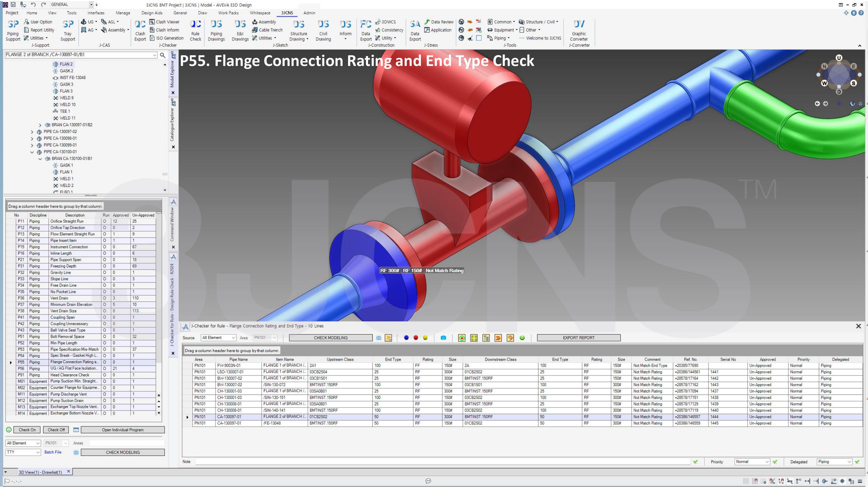
Task: Open the TTY dropdown
Action: click(23, 452)
